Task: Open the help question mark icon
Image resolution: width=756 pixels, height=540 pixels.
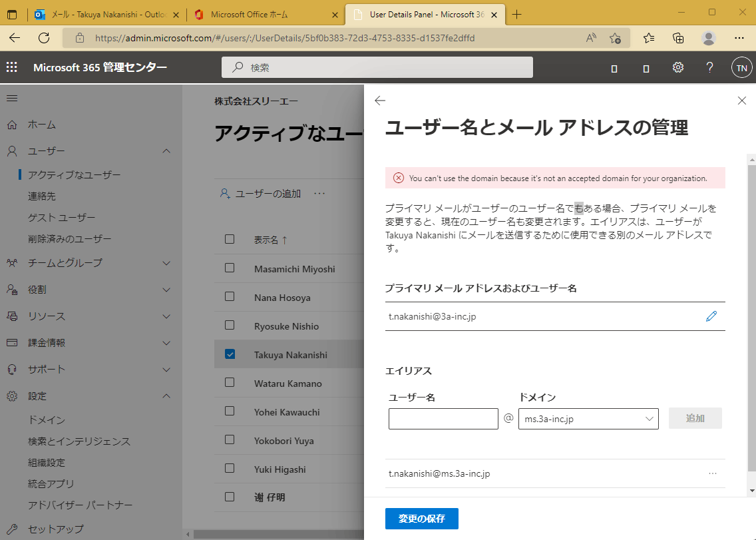Action: pos(709,67)
